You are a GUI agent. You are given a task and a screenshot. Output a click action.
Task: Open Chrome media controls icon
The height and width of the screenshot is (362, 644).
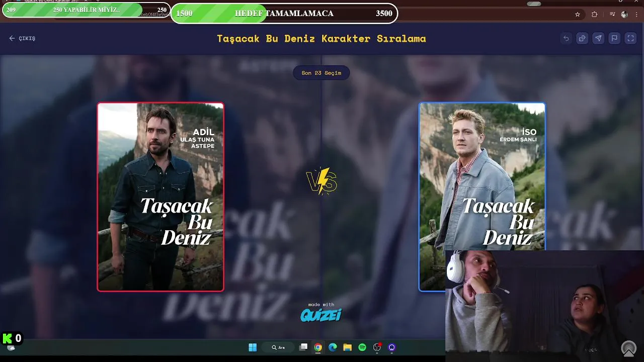click(x=612, y=15)
